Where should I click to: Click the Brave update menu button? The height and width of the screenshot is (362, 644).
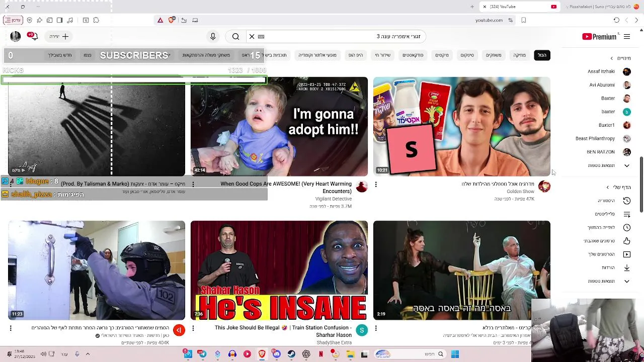pyautogui.click(x=13, y=20)
